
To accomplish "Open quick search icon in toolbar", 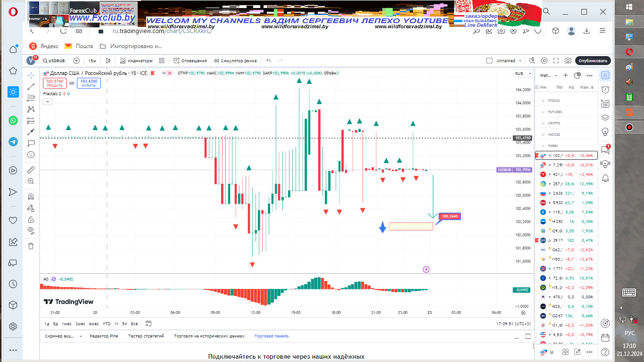I will point(532,61).
